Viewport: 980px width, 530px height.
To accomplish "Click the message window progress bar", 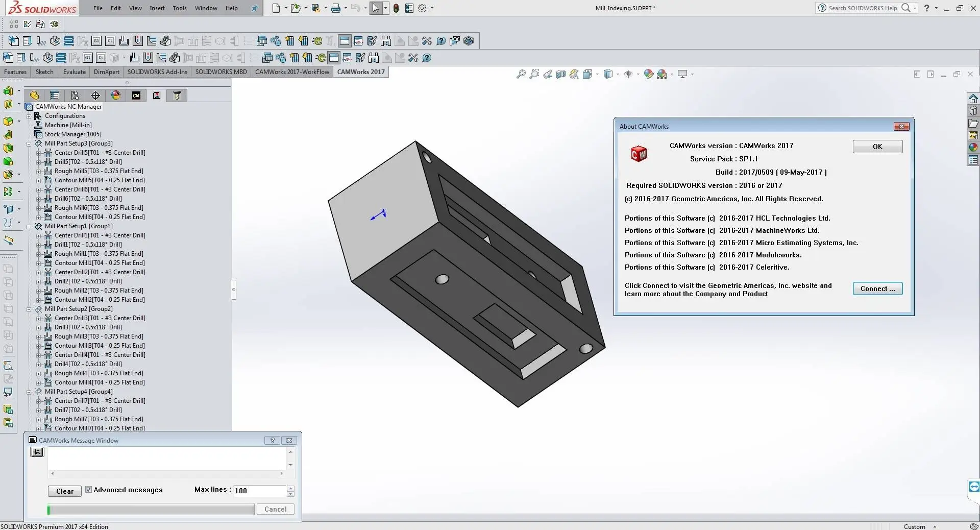I will coord(151,509).
